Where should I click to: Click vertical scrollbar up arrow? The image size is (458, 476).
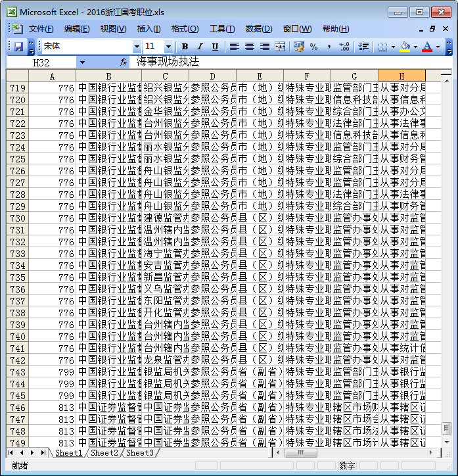point(446,81)
